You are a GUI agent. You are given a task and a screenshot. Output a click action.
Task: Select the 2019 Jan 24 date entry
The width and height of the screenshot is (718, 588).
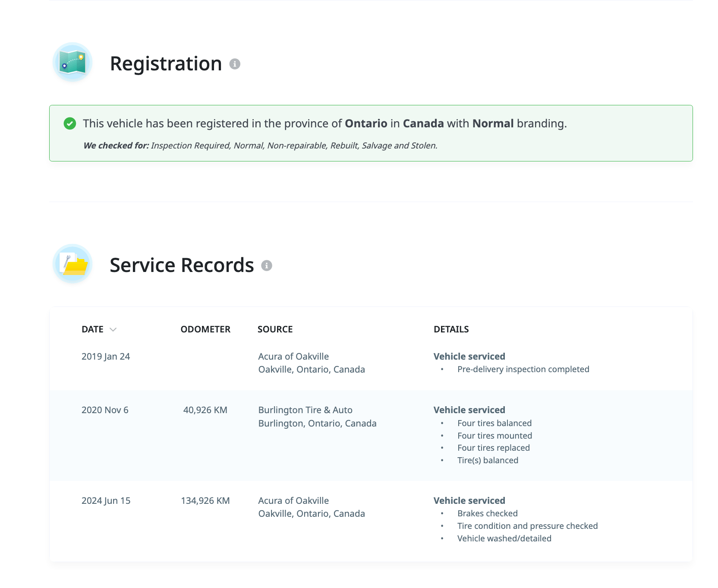click(x=106, y=357)
